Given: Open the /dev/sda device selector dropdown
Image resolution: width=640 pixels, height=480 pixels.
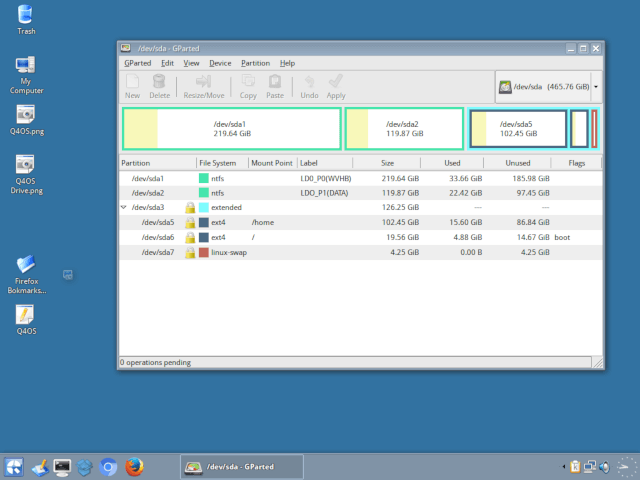Looking at the screenshot, I should click(x=548, y=87).
